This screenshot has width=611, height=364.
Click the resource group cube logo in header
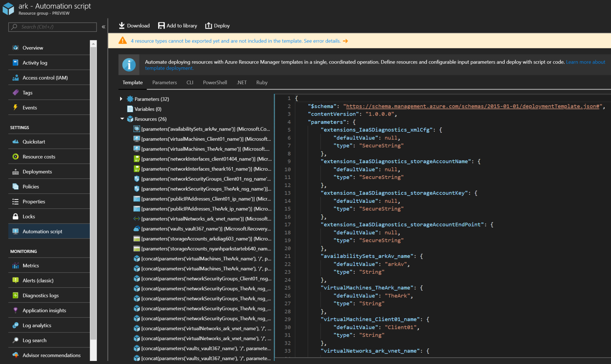8,9
